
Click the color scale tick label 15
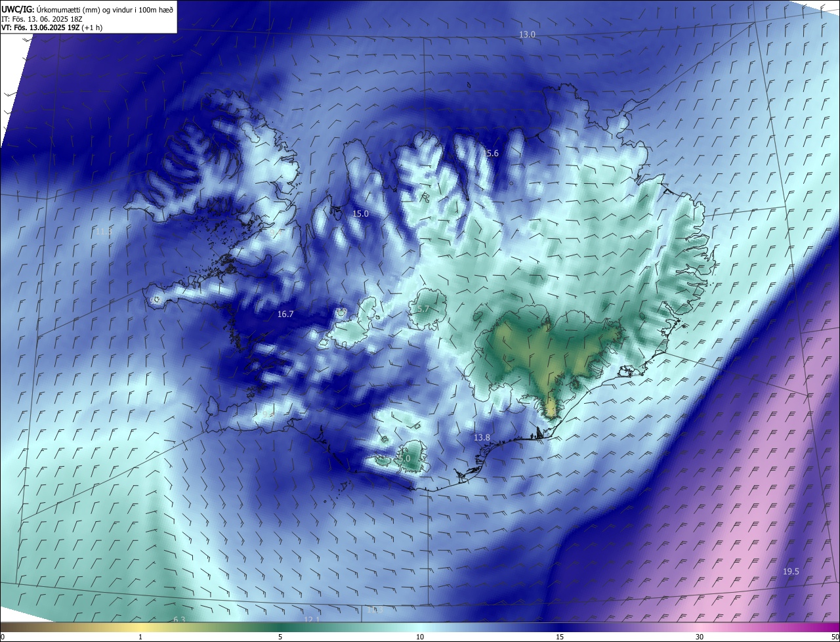point(560,637)
